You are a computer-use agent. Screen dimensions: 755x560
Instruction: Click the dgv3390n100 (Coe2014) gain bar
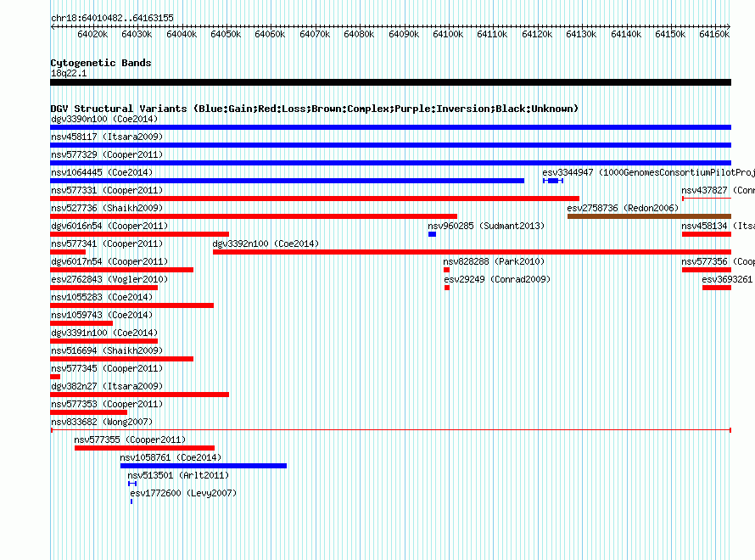(x=390, y=127)
